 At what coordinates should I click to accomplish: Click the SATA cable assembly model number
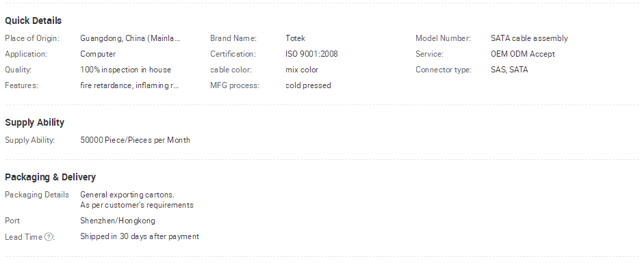(x=529, y=38)
